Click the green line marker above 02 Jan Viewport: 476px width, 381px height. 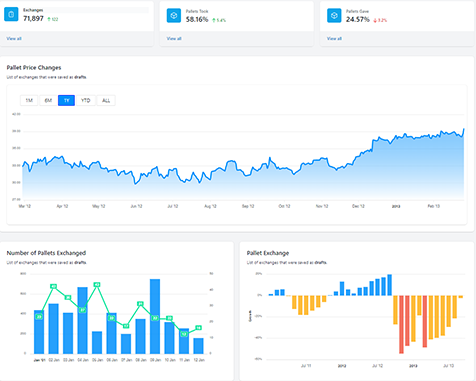pos(53,286)
